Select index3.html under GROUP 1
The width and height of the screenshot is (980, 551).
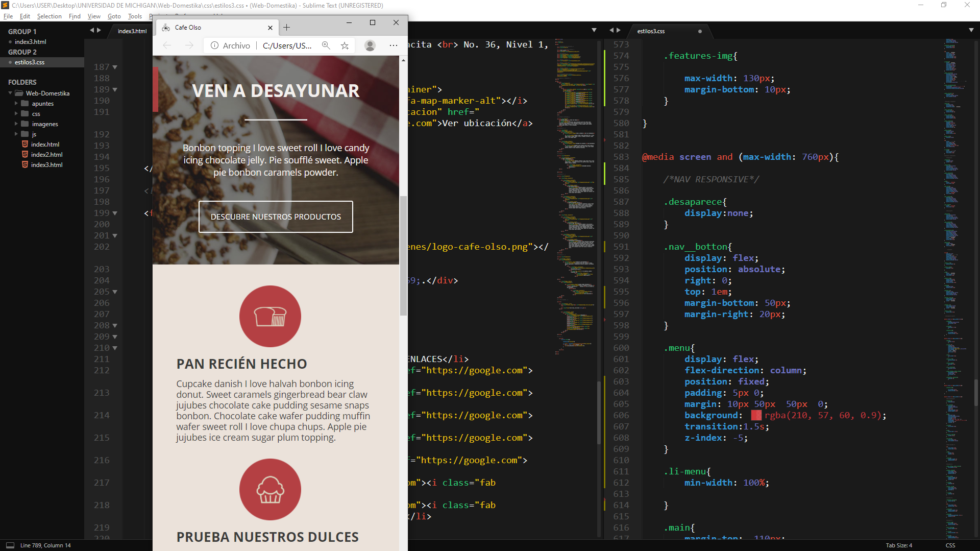click(x=30, y=42)
